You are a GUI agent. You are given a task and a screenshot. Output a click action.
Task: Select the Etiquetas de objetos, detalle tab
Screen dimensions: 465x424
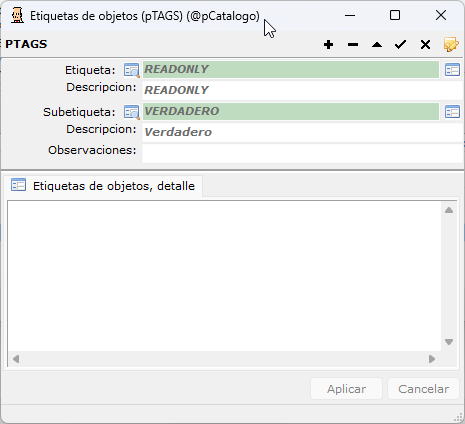pos(103,186)
